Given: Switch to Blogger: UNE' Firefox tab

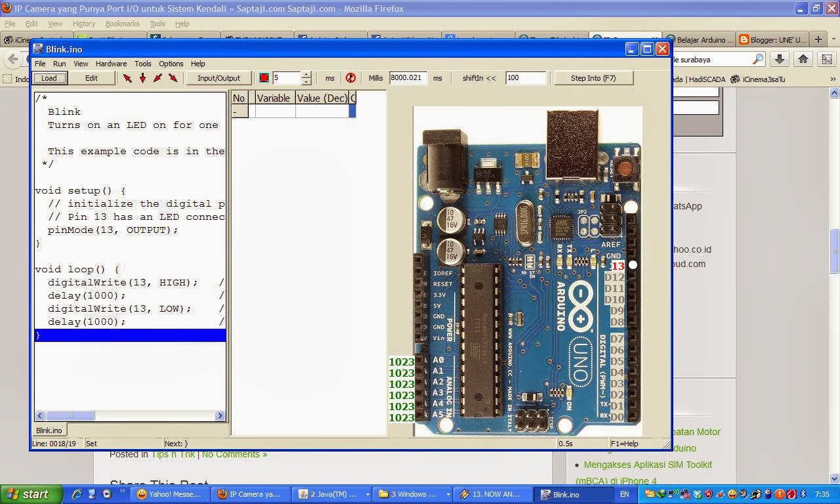Looking at the screenshot, I should tap(772, 39).
